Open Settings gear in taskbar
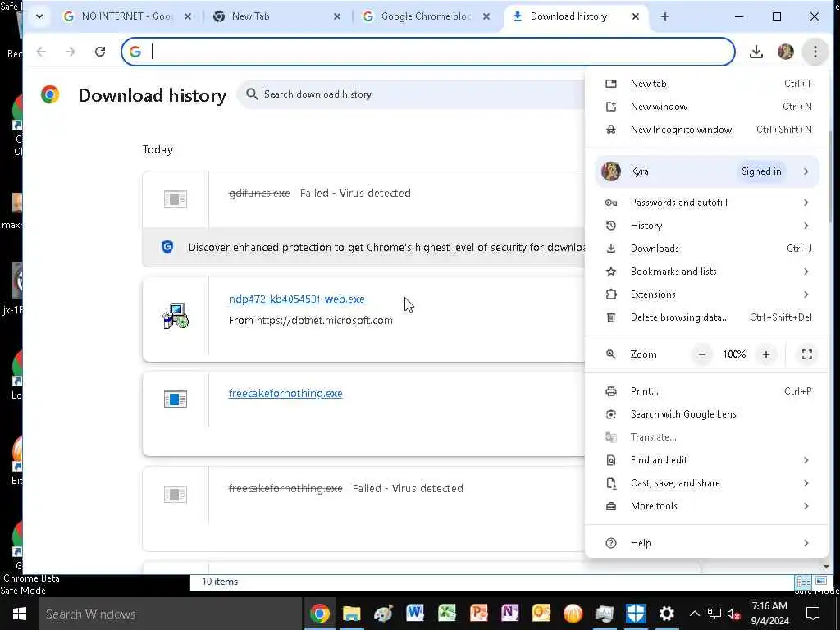Viewport: 840px width, 630px height. pyautogui.click(x=666, y=614)
